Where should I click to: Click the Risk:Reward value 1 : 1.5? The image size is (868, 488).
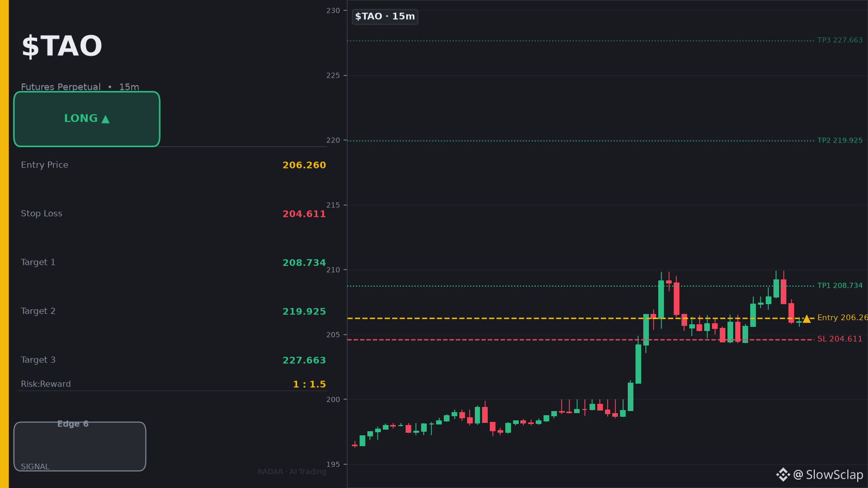click(x=309, y=384)
